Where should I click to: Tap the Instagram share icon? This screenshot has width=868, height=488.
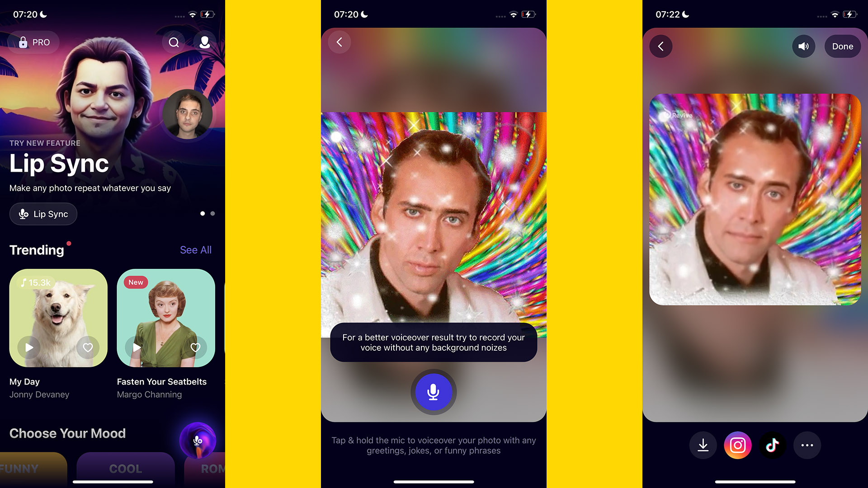coord(737,445)
